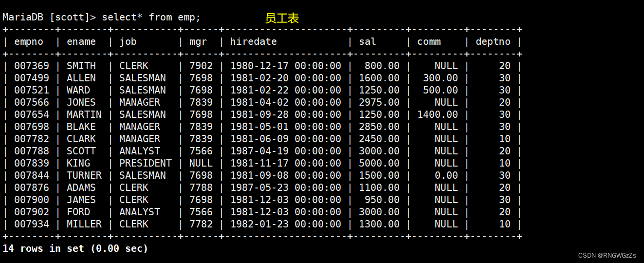Click the ename MARTIN
Screen dimensions: 644x263
84,114
